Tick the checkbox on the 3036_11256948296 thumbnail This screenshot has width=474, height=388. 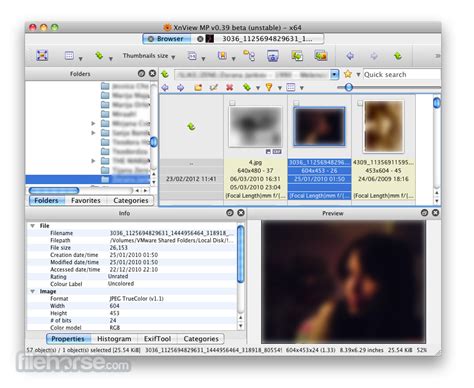(x=296, y=103)
